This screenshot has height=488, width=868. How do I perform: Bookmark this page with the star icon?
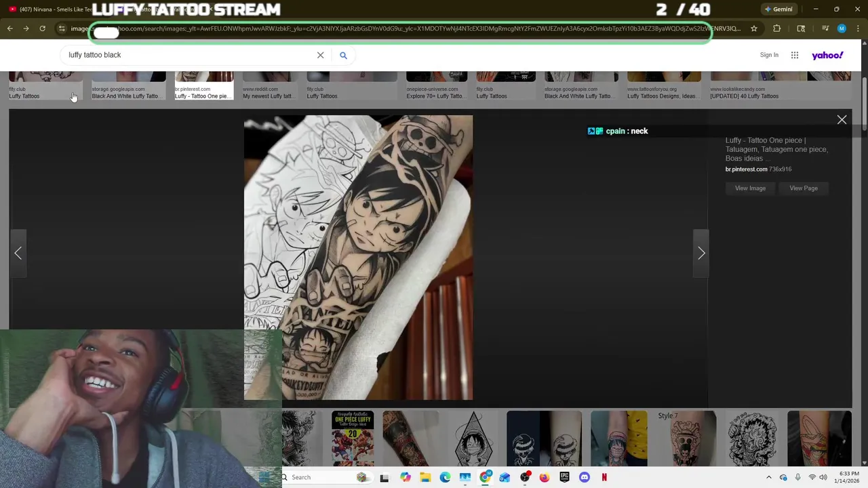[x=754, y=28]
